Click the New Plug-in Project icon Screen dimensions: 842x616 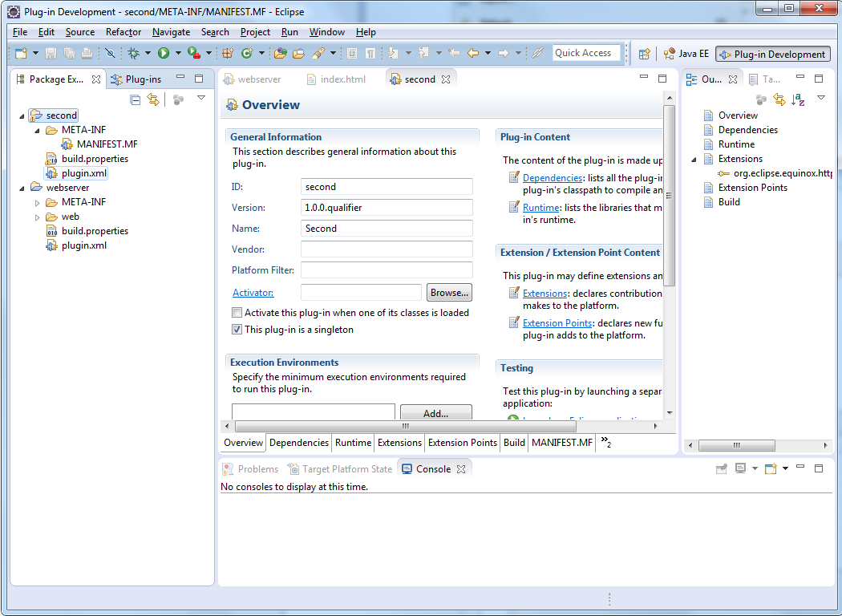(x=229, y=53)
